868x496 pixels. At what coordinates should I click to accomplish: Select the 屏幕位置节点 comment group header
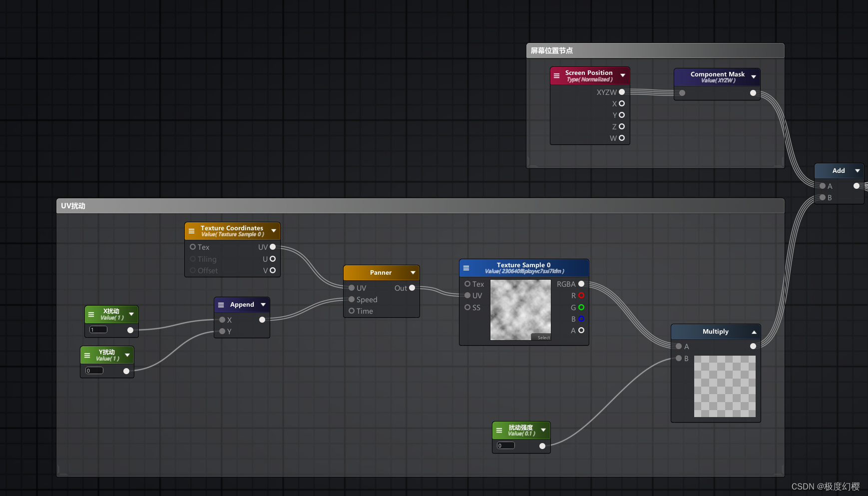pos(655,50)
